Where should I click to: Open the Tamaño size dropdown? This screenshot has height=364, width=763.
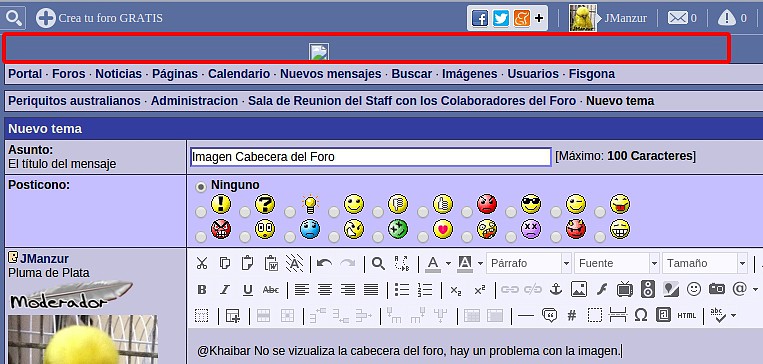(x=705, y=263)
